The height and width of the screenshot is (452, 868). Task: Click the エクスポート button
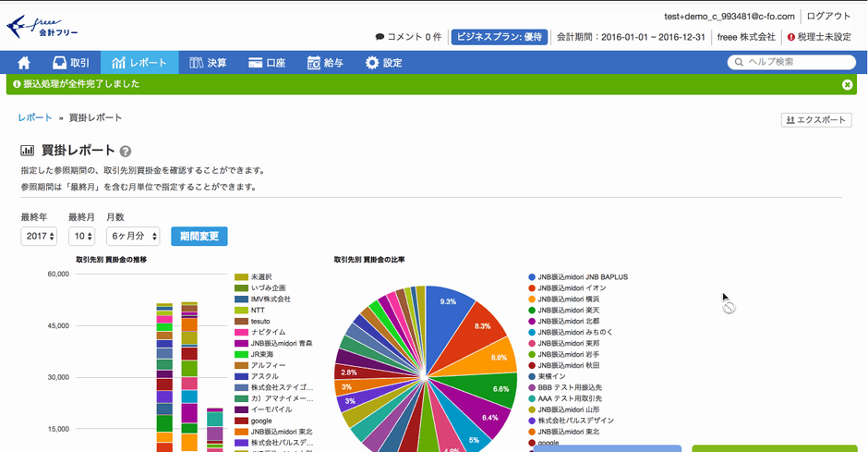click(x=815, y=120)
